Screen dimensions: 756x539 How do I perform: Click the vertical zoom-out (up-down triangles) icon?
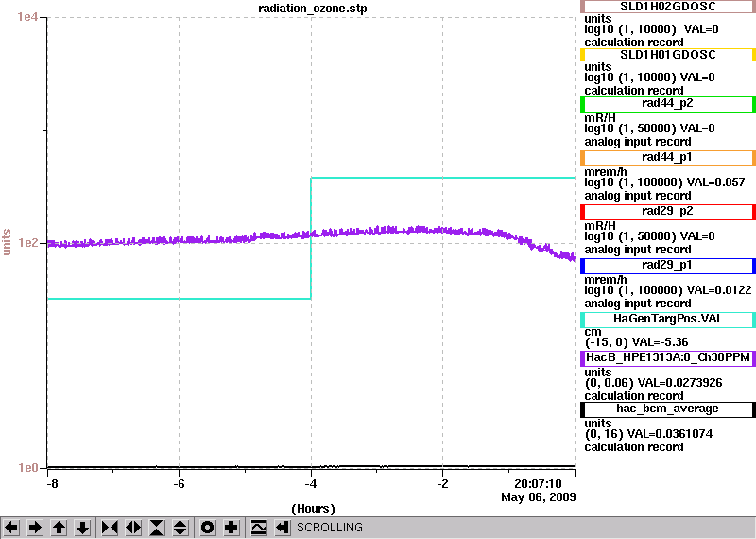pyautogui.click(x=180, y=528)
